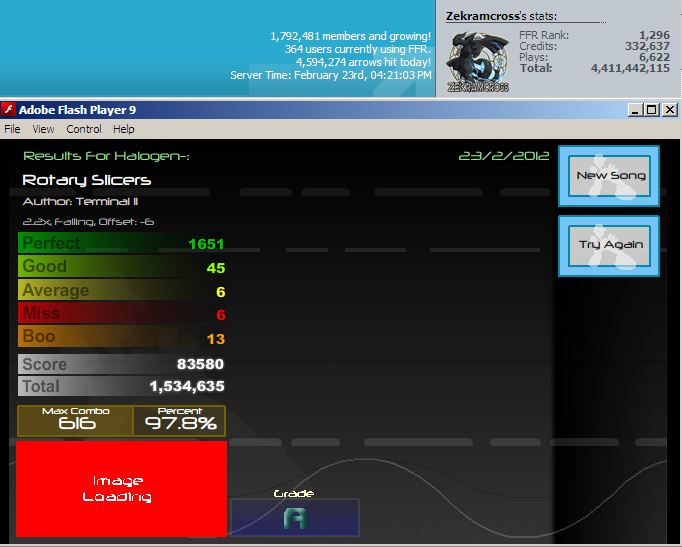Open the Help menu

[124, 129]
